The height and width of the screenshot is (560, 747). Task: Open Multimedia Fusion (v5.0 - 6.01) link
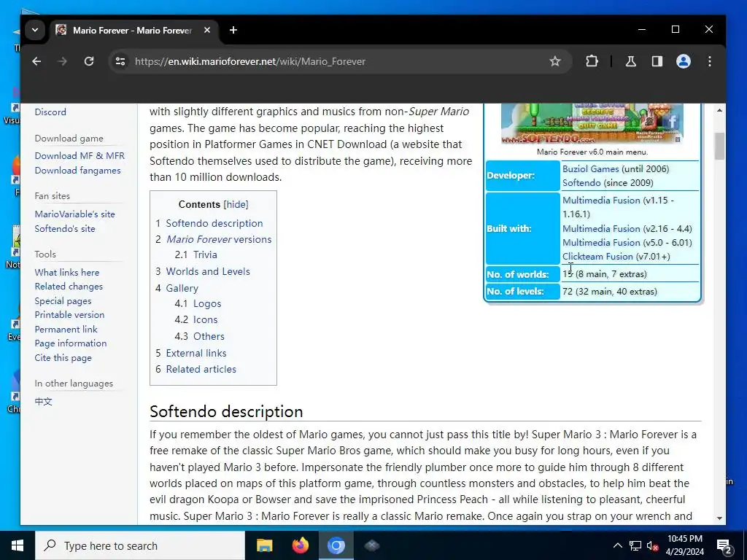click(x=601, y=243)
